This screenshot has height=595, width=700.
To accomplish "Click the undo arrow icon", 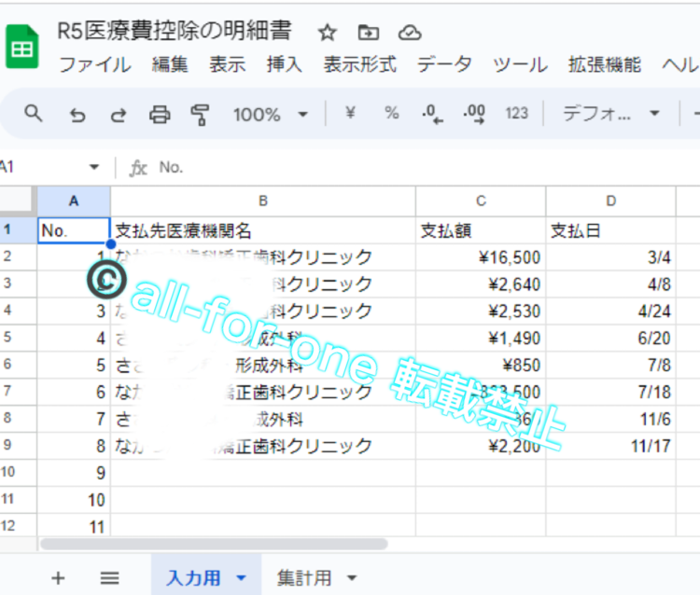I will click(77, 115).
